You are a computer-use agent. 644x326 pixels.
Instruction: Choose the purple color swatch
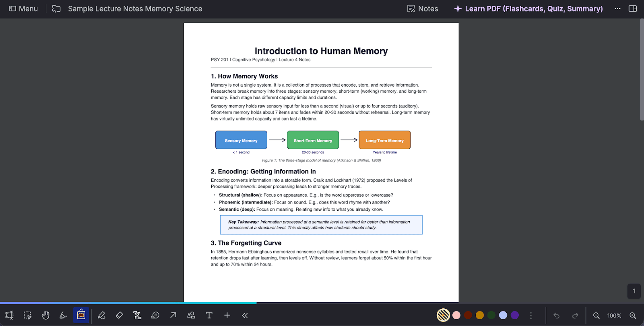click(515, 315)
